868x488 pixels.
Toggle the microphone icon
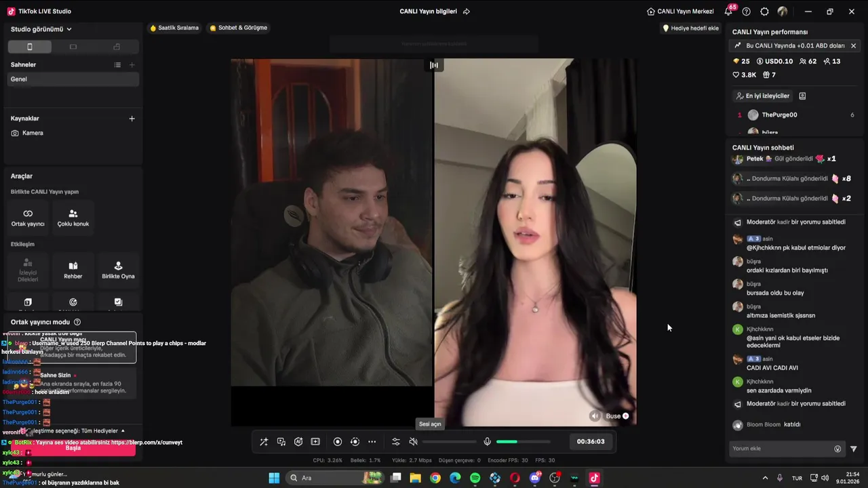(x=487, y=442)
